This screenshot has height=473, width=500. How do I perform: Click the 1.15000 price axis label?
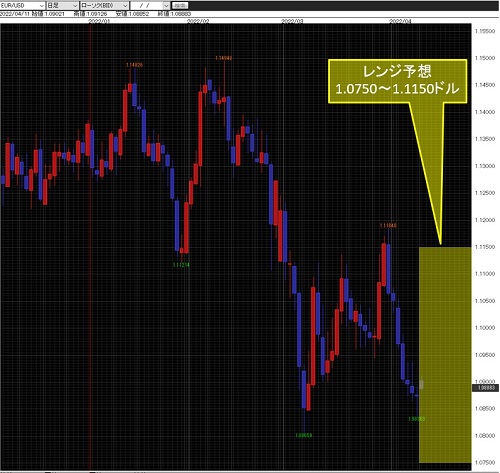(485, 58)
